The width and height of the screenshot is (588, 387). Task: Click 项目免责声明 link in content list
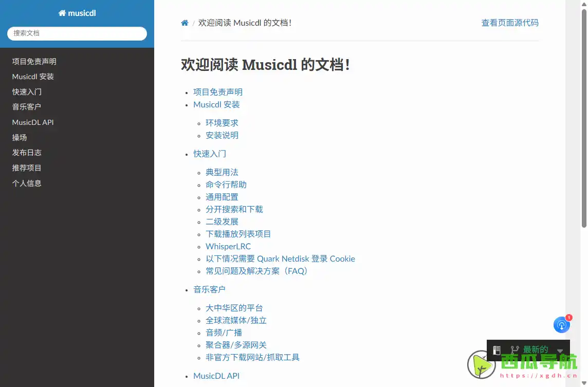tap(218, 92)
